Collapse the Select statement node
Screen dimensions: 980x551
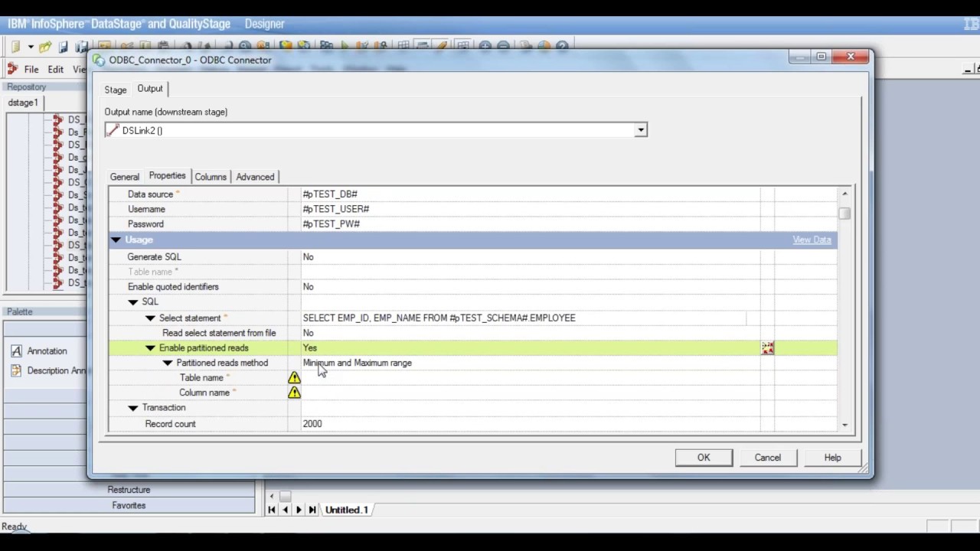150,318
